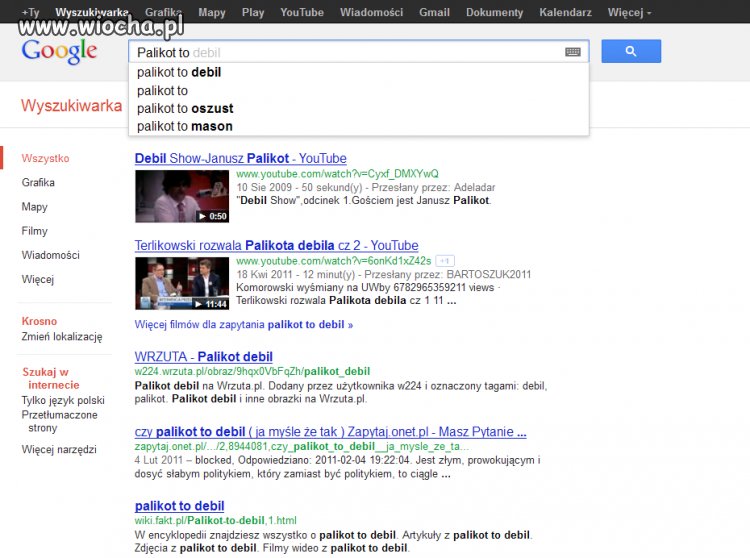Expand Więcej in the left sidebar

(x=38, y=279)
